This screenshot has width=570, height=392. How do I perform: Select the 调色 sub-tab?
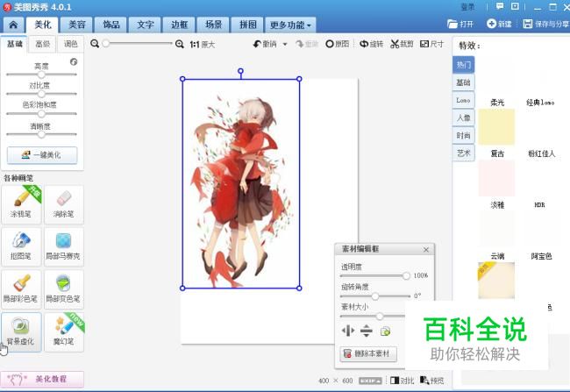(x=70, y=44)
